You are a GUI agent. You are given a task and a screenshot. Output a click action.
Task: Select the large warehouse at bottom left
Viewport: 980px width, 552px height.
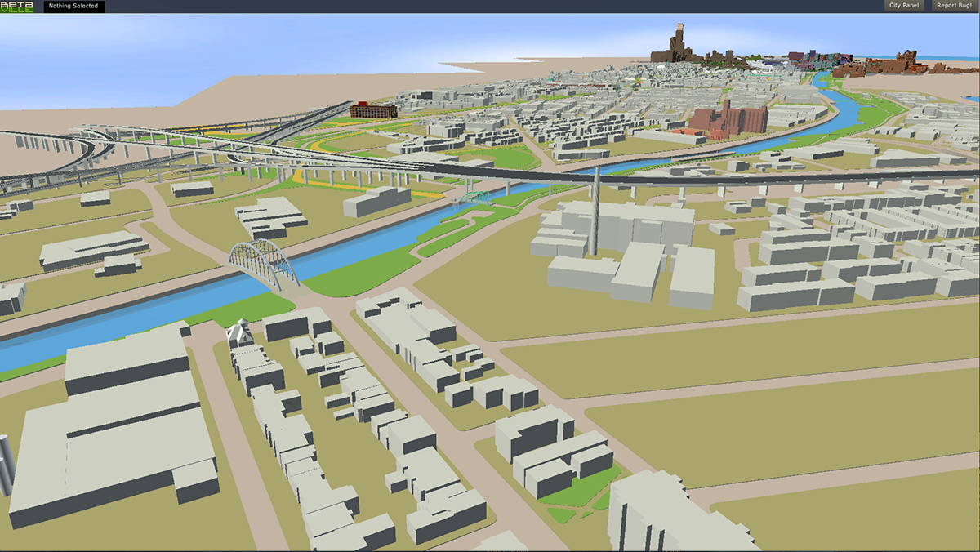tap(114, 433)
